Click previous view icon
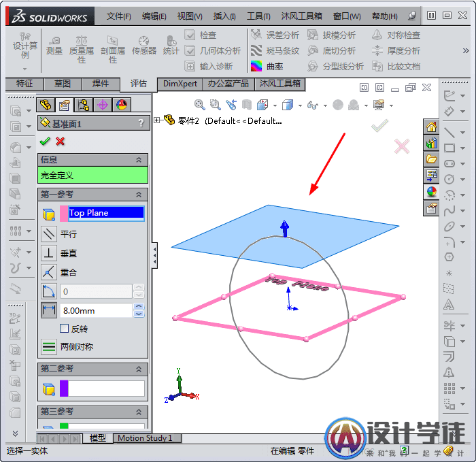Image resolution: width=476 pixels, height=462 pixels. [x=231, y=105]
